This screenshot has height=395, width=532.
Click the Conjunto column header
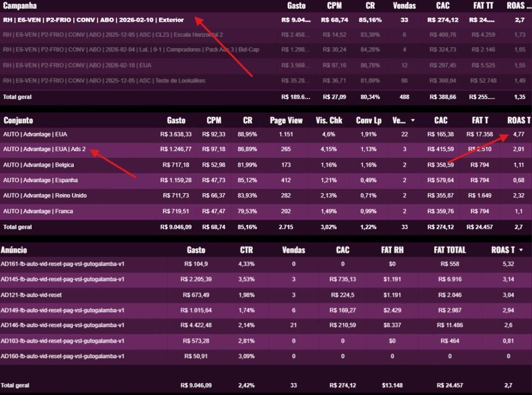[18, 120]
